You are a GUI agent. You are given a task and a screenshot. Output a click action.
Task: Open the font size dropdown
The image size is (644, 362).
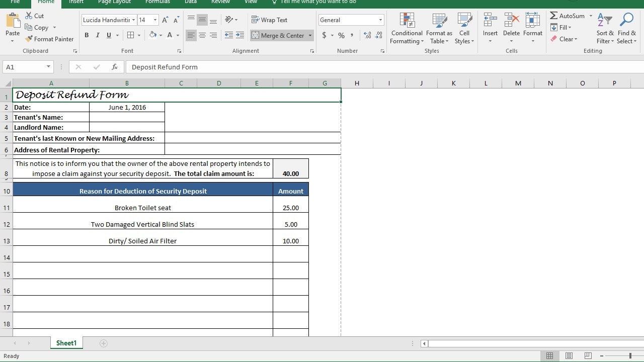[154, 20]
